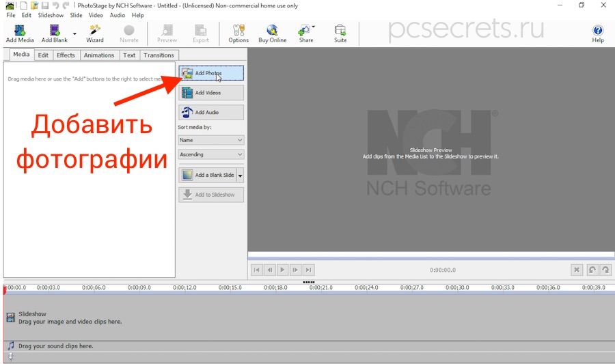
Task: Open the Name sort-by dropdown
Action: tap(211, 140)
